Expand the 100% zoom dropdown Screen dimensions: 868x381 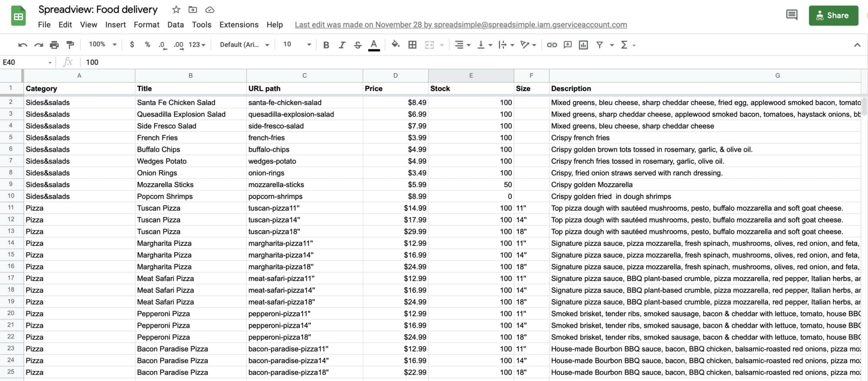pyautogui.click(x=103, y=44)
